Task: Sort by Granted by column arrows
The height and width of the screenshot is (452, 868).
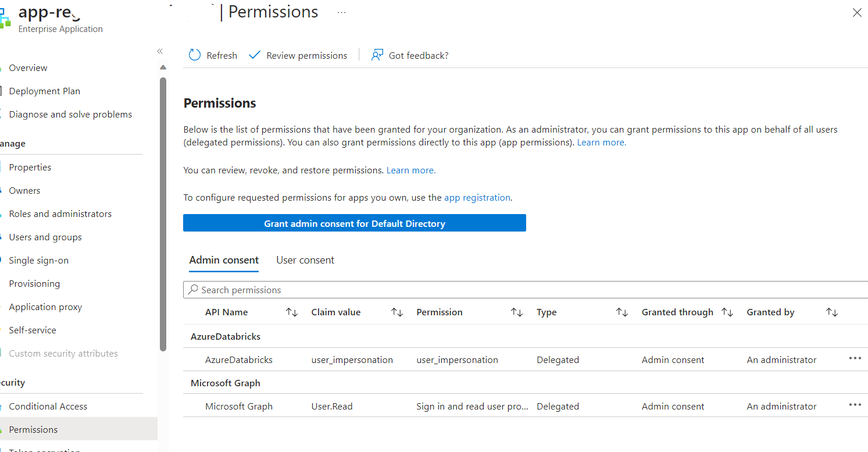Action: click(x=832, y=312)
